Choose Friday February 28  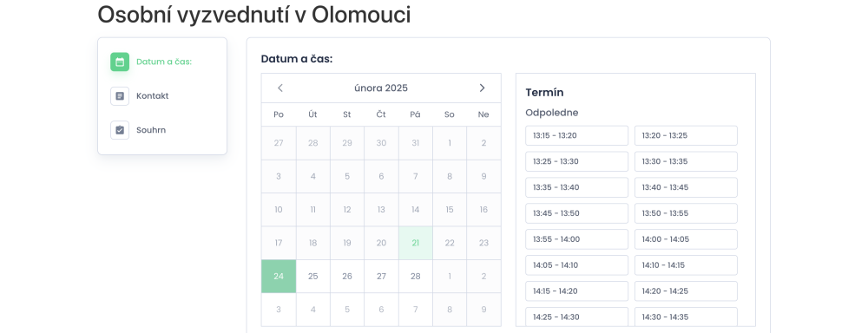415,276
